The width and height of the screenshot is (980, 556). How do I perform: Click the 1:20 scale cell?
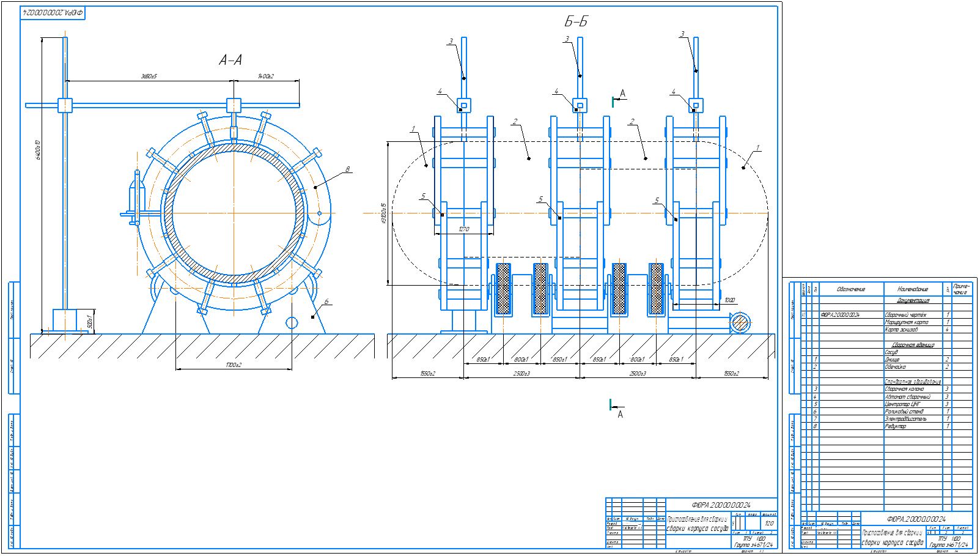pyautogui.click(x=769, y=524)
